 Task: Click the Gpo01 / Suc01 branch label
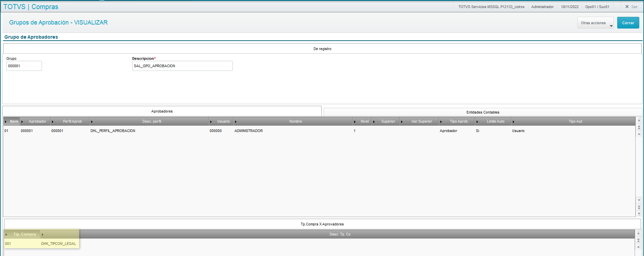pyautogui.click(x=597, y=7)
